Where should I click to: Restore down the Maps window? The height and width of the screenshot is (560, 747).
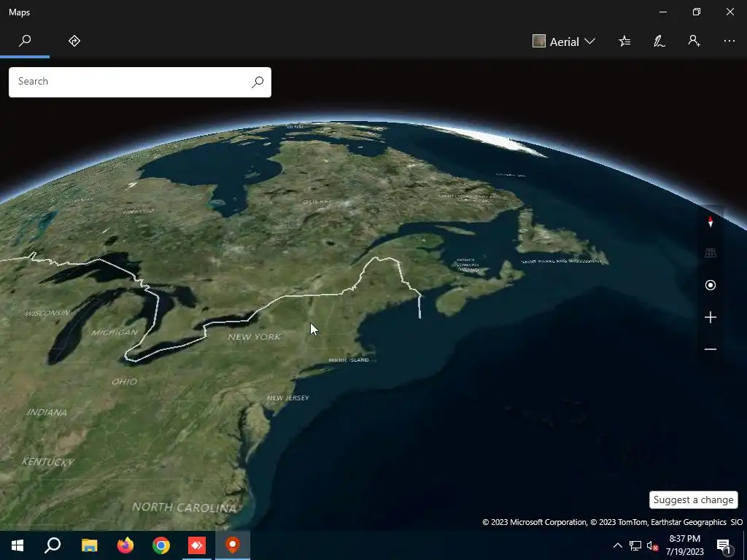click(x=697, y=12)
